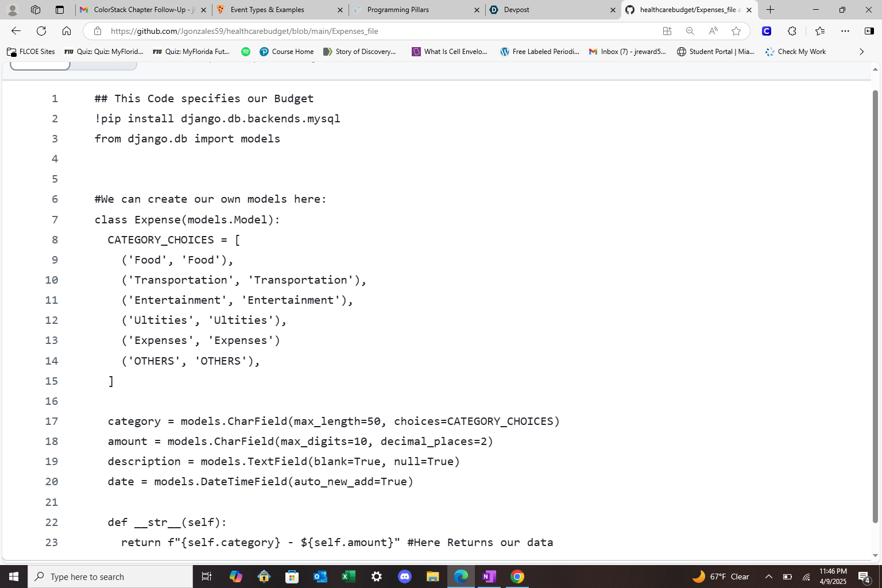Open browser apps grid icon
This screenshot has height=588, width=882.
tap(667, 31)
